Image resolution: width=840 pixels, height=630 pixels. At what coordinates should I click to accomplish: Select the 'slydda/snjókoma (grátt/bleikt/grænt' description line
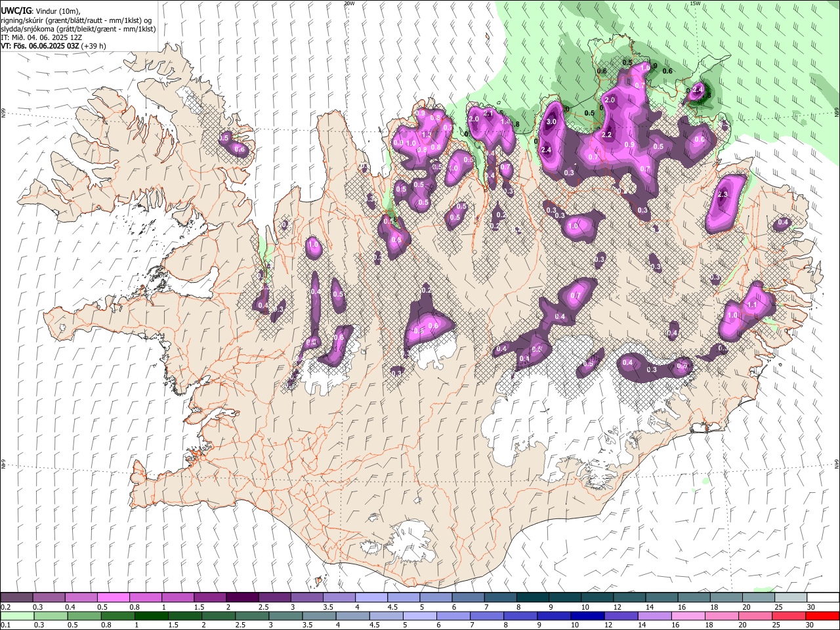pos(78,29)
